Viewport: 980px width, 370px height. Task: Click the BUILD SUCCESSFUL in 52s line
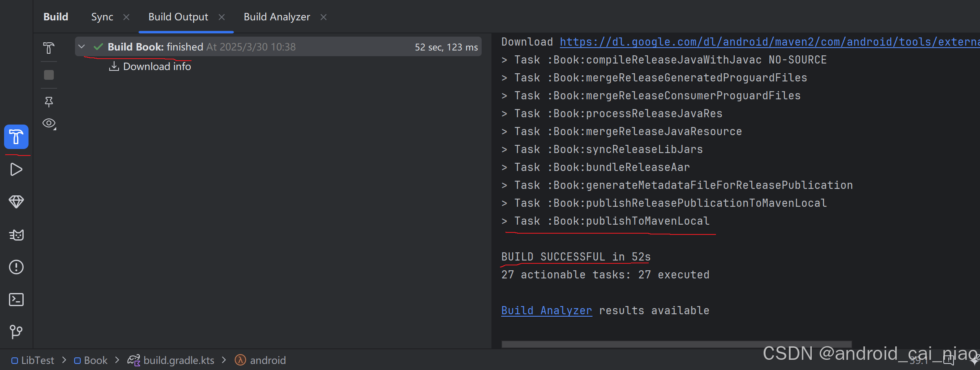point(576,257)
